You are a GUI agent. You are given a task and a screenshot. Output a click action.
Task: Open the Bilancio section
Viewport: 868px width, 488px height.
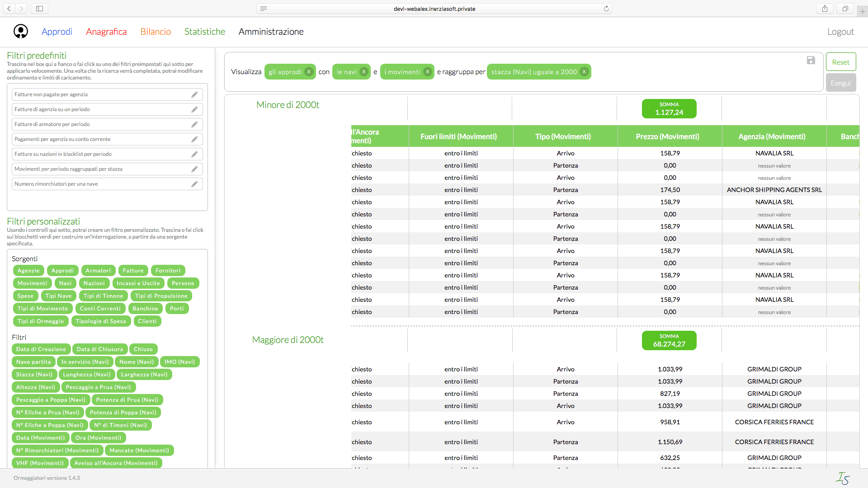click(x=155, y=32)
